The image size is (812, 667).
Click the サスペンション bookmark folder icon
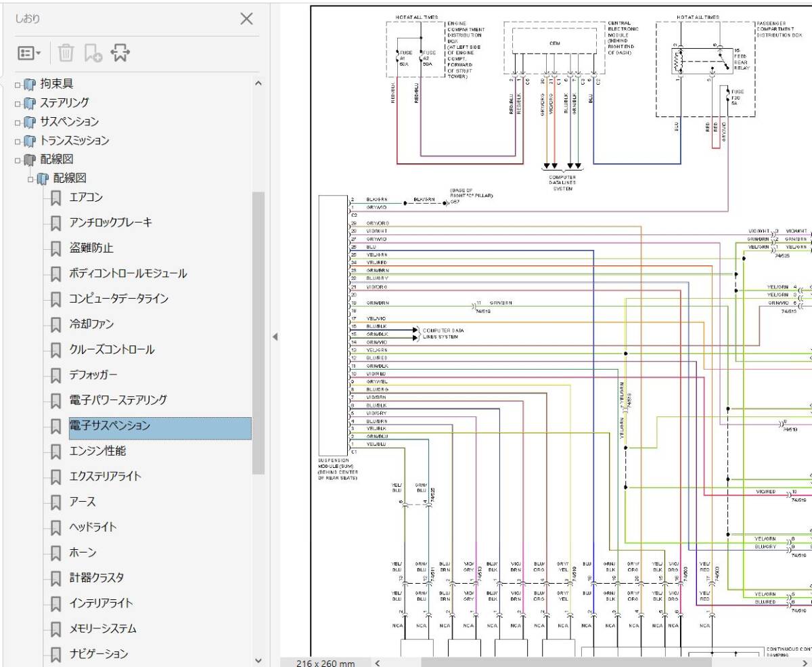(29, 122)
